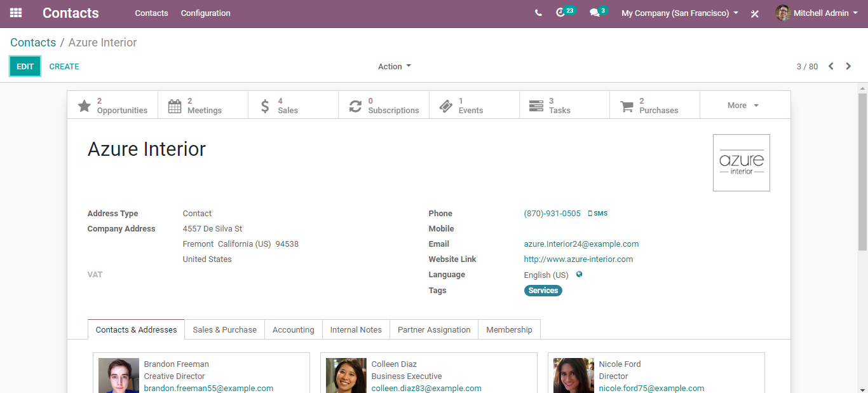
Task: Click Brandon Freeman contact name
Action: click(x=176, y=364)
